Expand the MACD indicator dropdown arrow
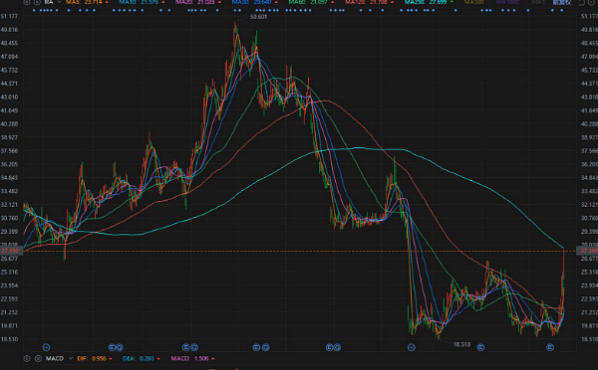 [x=71, y=359]
